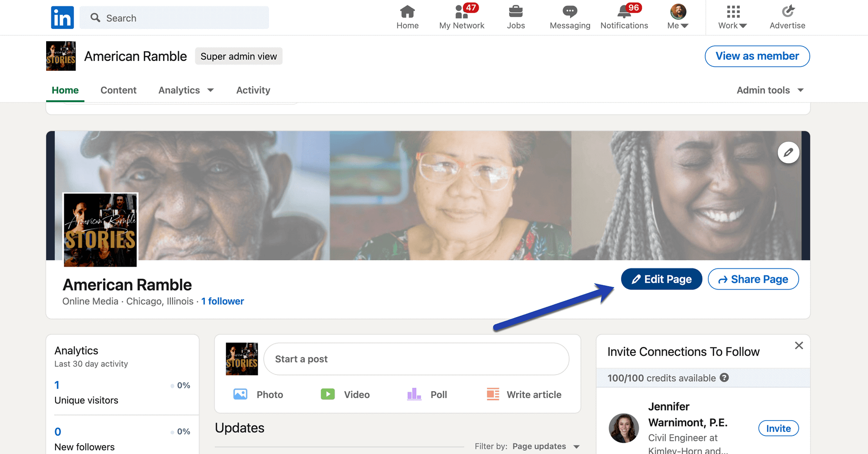868x454 pixels.
Task: Click 100/100 credits available text
Action: tap(661, 378)
